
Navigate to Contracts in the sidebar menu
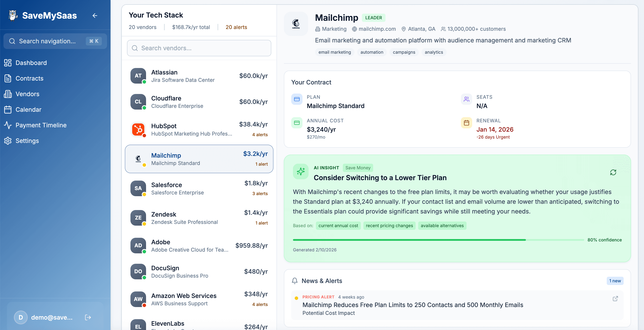point(29,78)
